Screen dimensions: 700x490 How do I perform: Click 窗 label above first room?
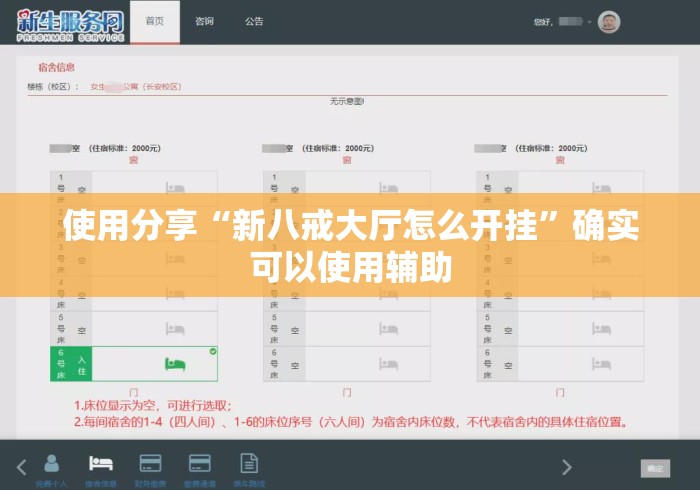pos(133,160)
